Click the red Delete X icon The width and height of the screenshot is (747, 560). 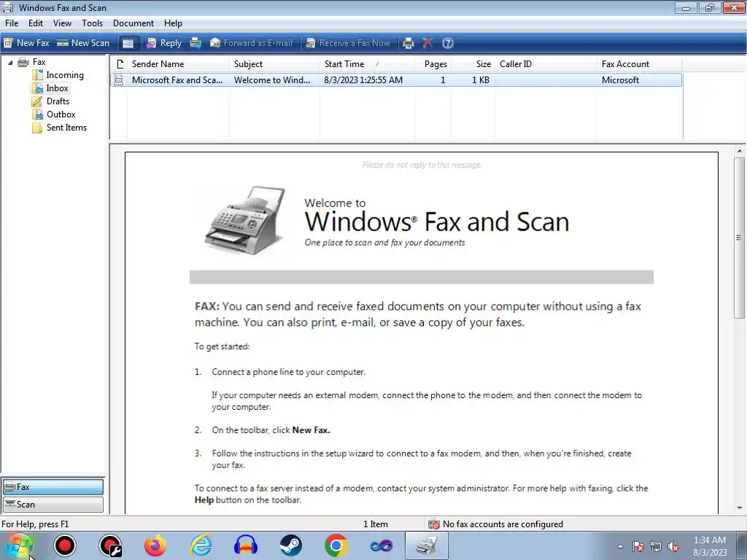coord(427,43)
